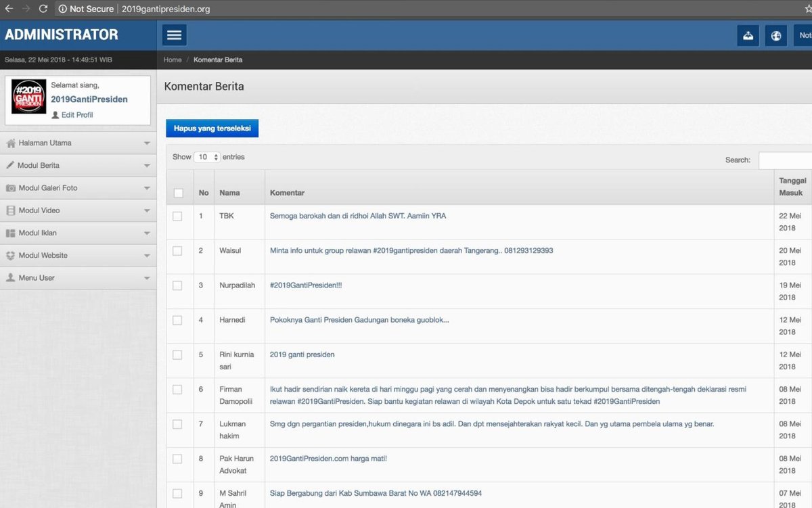Click the ADMINISTRATOR header title
812x508 pixels.
(x=62, y=34)
